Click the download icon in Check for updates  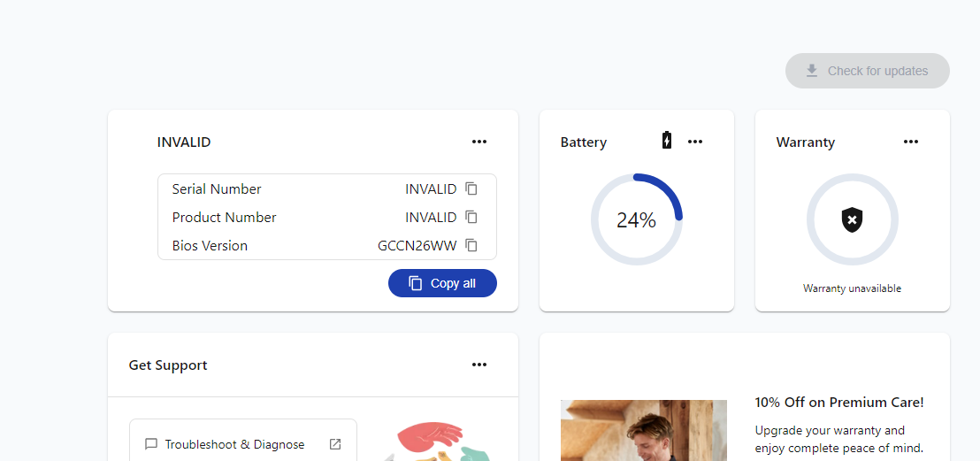tap(811, 71)
